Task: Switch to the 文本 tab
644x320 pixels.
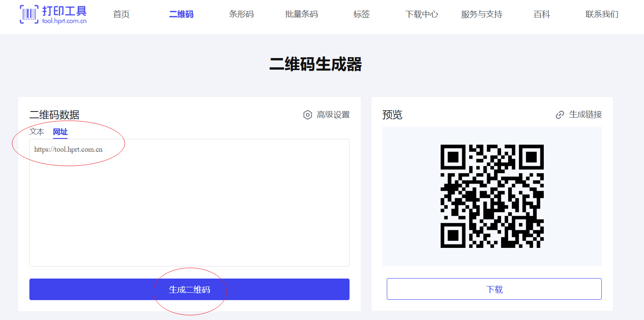Action: pos(37,132)
